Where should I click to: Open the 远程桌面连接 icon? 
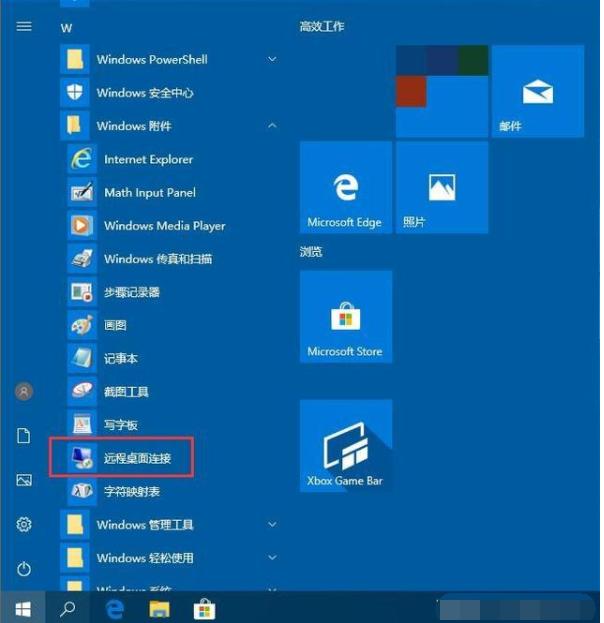[82, 458]
